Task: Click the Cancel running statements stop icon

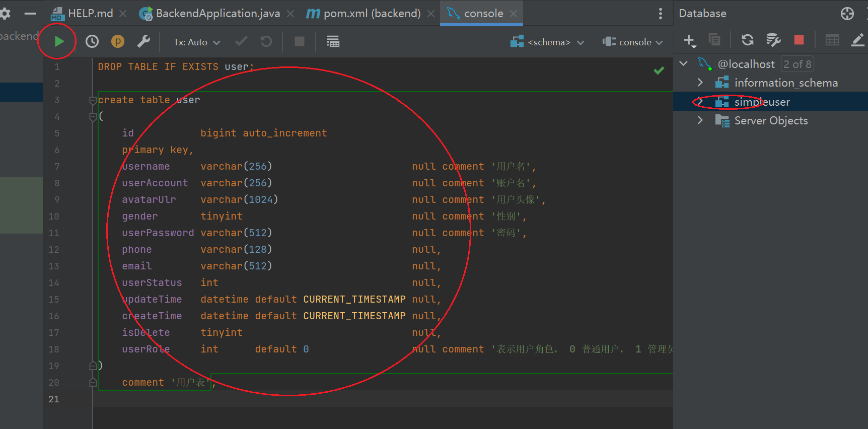Action: point(300,41)
